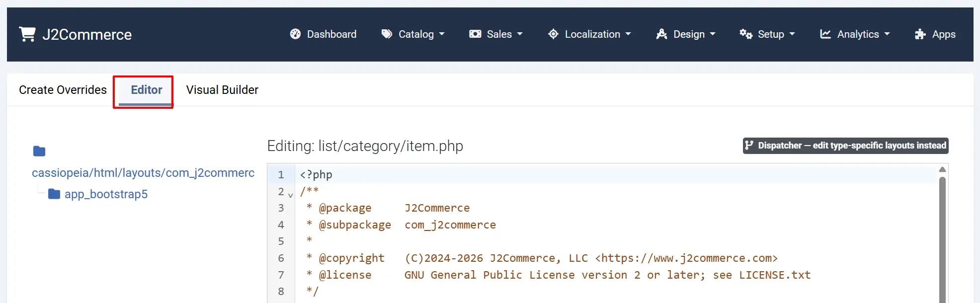Viewport: 980px width, 303px height.
Task: Click the app_bootstrap5 folder icon
Action: [54, 194]
